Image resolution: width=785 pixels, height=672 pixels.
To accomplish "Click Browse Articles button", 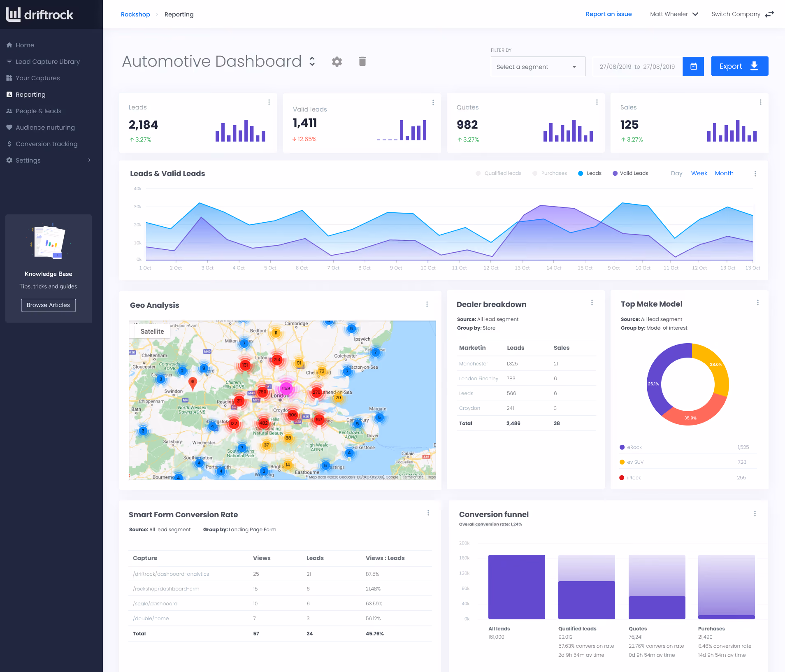I will click(48, 305).
